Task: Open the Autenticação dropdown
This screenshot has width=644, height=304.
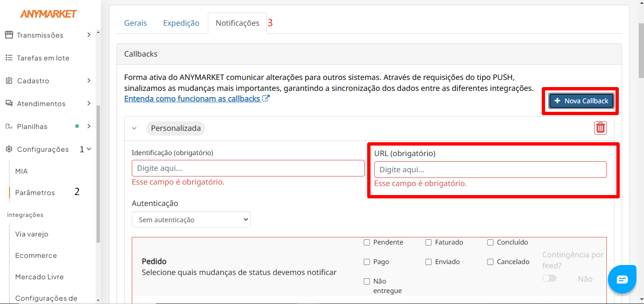Action: point(191,219)
